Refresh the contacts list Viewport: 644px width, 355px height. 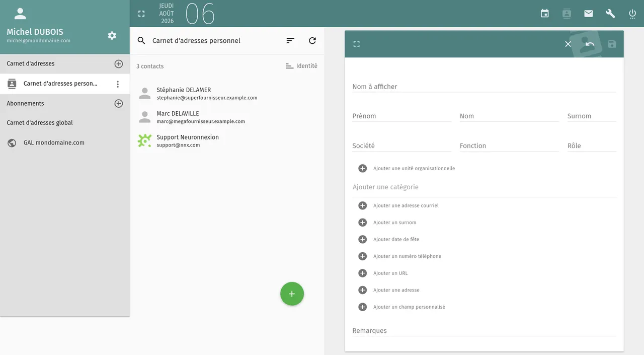(x=312, y=41)
